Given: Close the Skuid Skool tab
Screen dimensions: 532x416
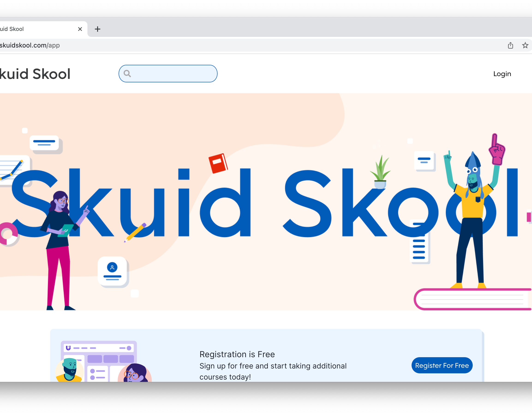Looking at the screenshot, I should click(80, 29).
